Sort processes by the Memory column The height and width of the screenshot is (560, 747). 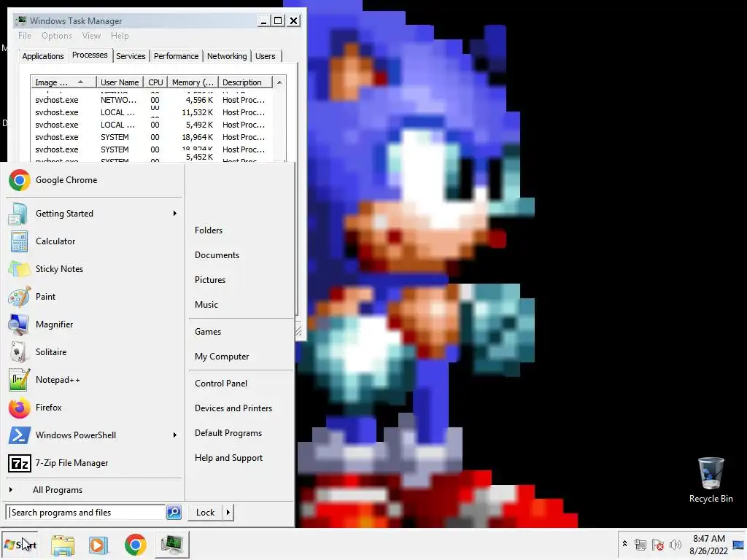(193, 82)
